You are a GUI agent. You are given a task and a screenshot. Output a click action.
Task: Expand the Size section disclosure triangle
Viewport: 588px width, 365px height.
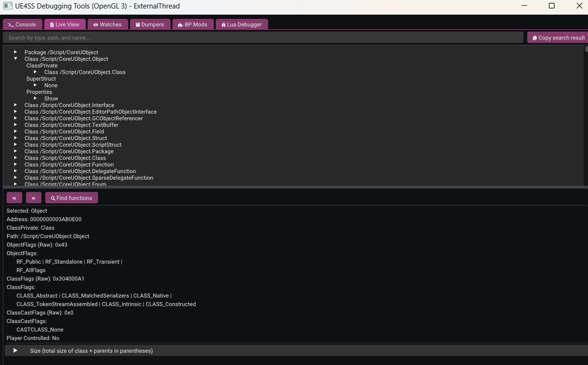click(x=16, y=350)
